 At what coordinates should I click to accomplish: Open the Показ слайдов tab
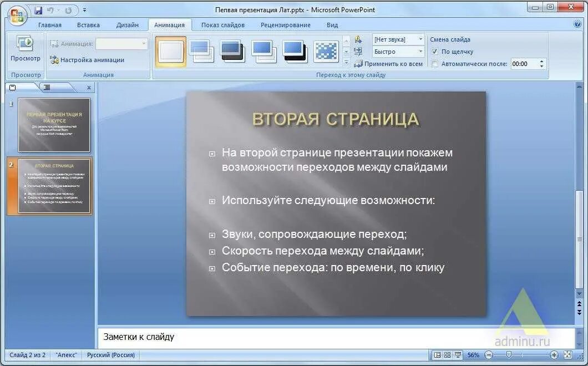click(223, 25)
